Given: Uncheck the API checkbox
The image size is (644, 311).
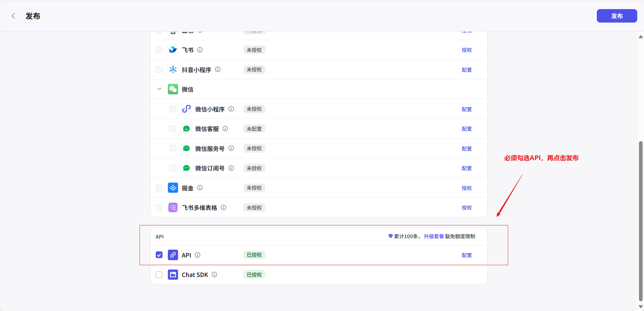Looking at the screenshot, I should 159,255.
